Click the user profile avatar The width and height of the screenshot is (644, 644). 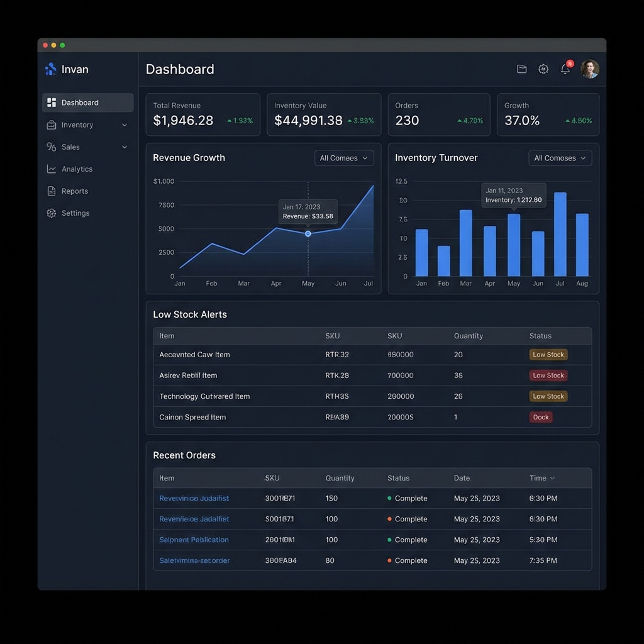point(589,69)
